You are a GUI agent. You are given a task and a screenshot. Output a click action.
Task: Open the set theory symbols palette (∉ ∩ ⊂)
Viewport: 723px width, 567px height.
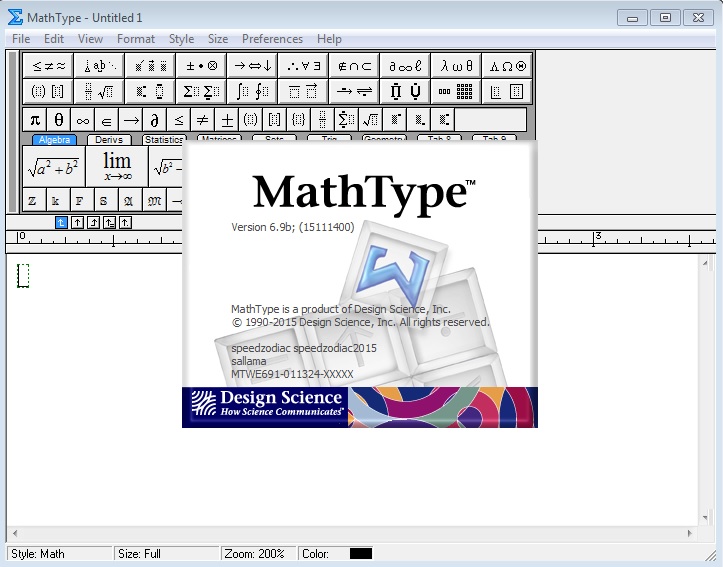[354, 66]
